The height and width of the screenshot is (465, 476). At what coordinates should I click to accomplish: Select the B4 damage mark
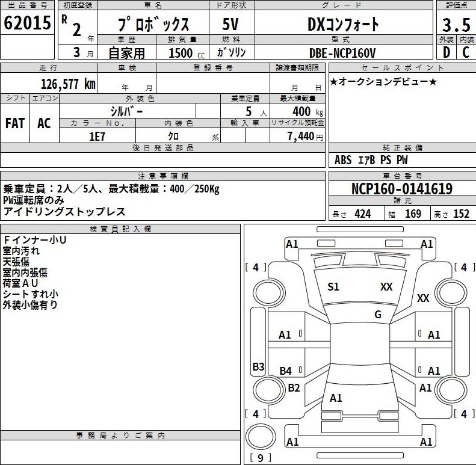(x=285, y=371)
